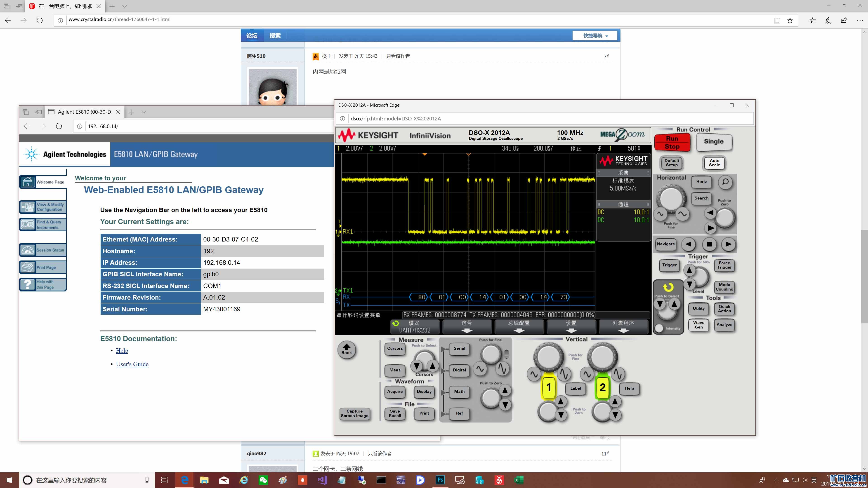Screen dimensions: 868x488
Task: Click horizontal position left arrow
Action: coord(710,213)
